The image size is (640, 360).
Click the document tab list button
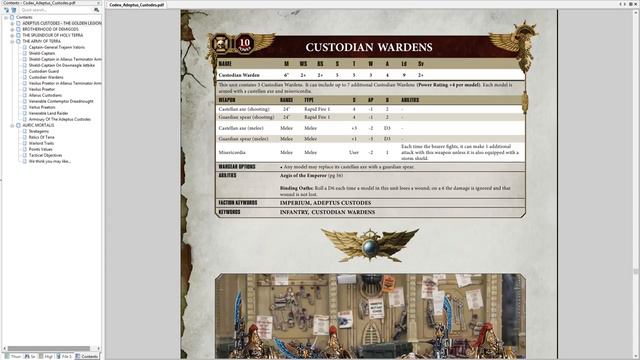coord(631,4)
